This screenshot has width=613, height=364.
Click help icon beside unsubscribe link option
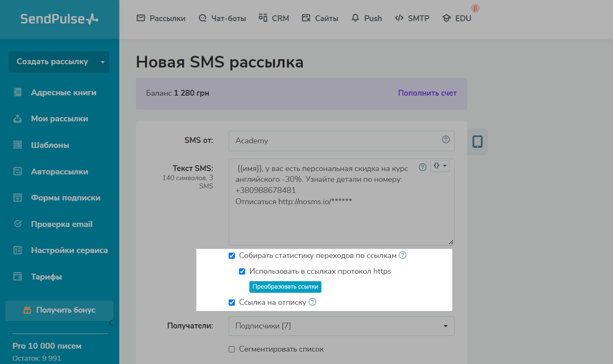click(x=312, y=302)
